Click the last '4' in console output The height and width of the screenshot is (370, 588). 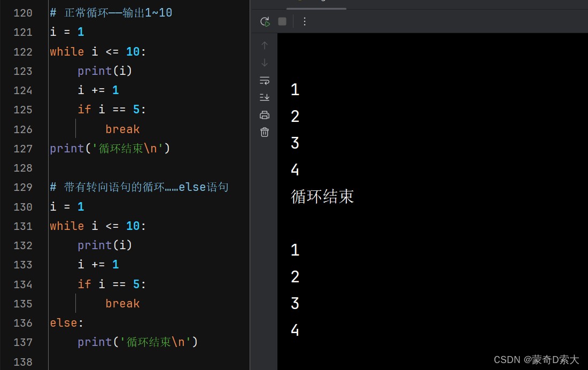tap(295, 330)
